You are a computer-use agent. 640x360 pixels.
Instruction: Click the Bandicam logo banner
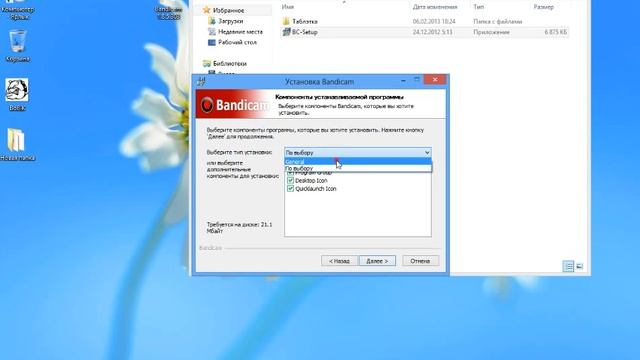click(x=234, y=104)
